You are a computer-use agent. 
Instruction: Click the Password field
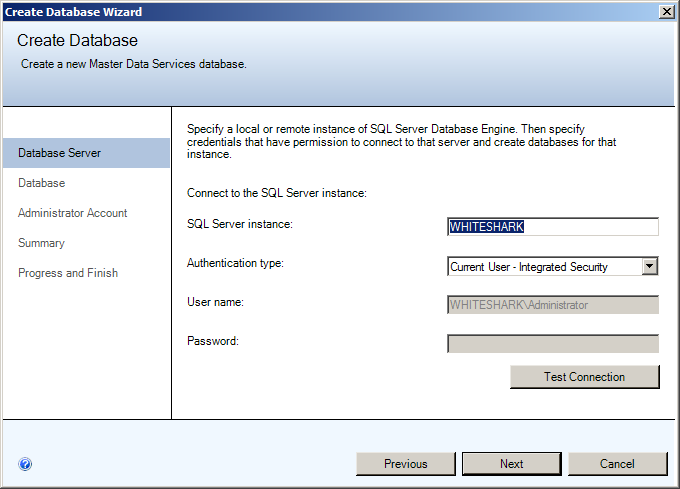coord(553,344)
